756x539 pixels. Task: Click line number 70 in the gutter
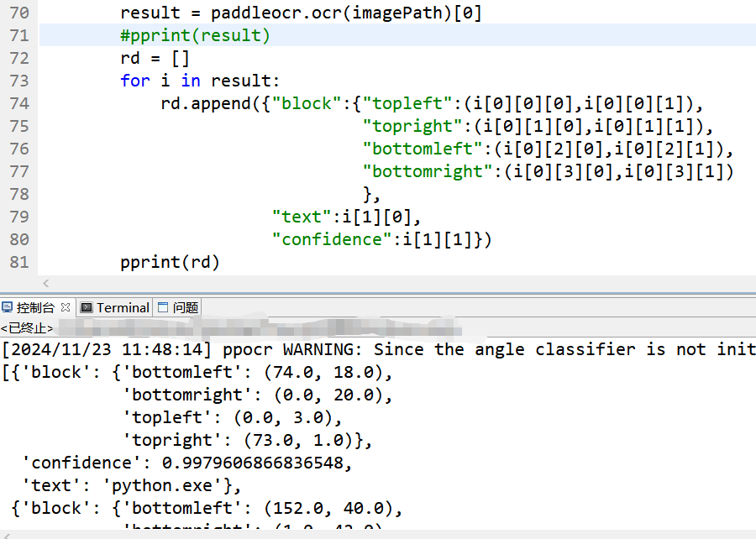[x=18, y=13]
